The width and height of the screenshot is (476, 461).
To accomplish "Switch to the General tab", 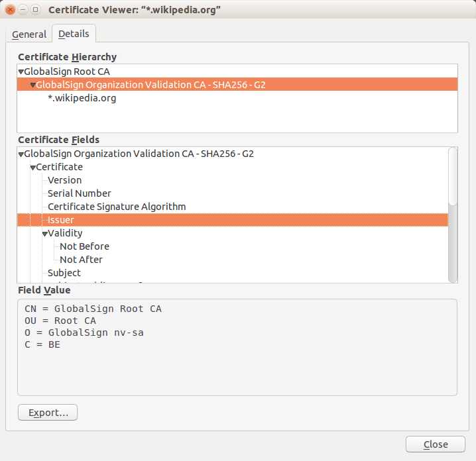I will tap(29, 34).
